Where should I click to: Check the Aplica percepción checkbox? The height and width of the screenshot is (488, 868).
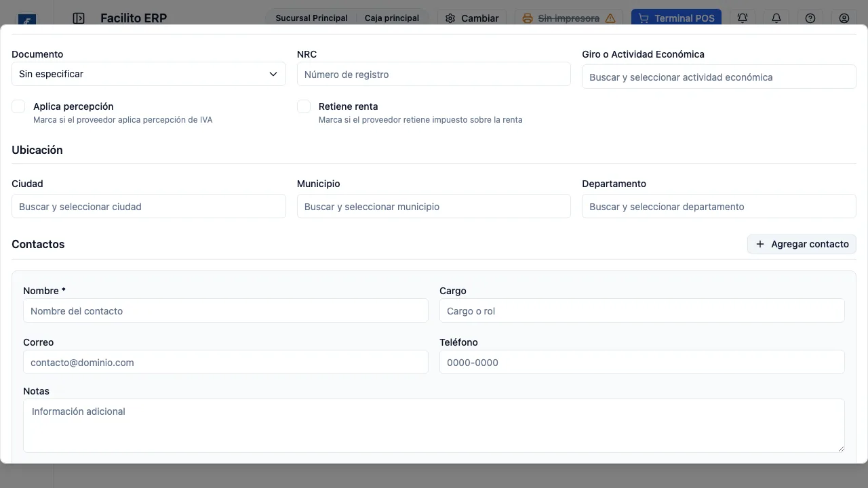[x=19, y=106]
